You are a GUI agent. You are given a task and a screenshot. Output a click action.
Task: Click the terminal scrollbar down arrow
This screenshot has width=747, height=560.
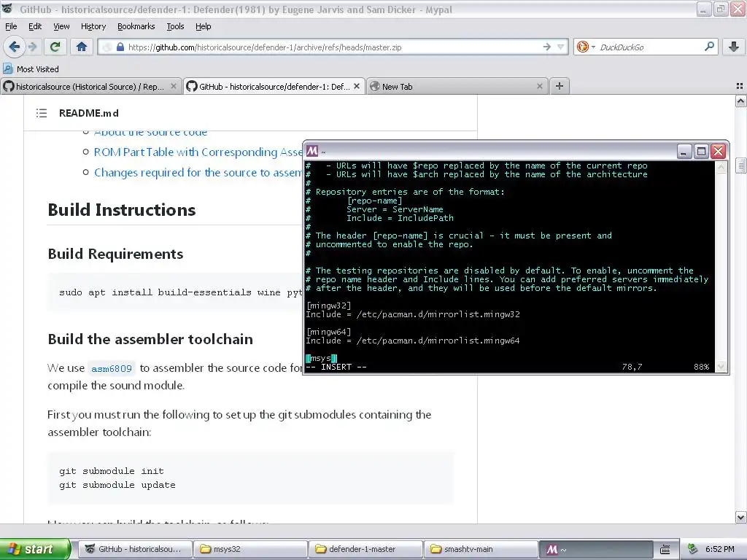pos(721,366)
